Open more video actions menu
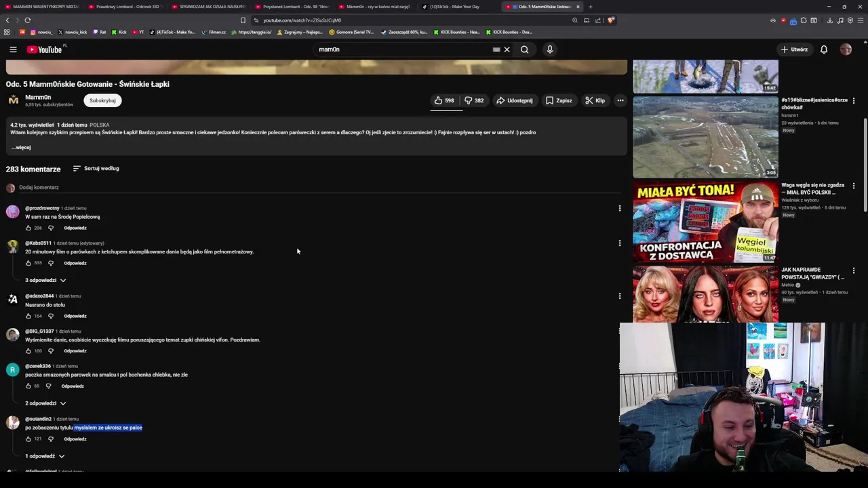 tap(620, 100)
